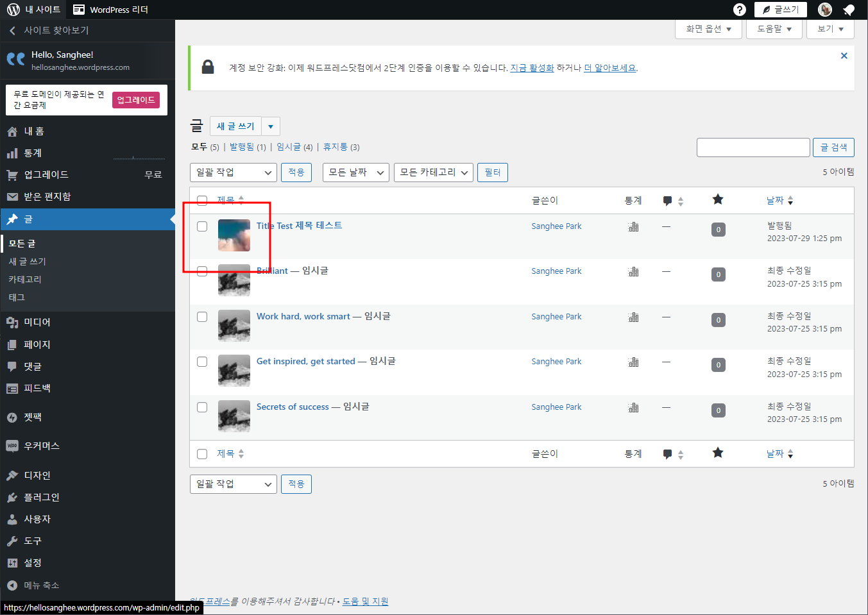The image size is (868, 615).
Task: Open the top 일괄 작업 bulk actions dropdown
Action: pyautogui.click(x=234, y=173)
